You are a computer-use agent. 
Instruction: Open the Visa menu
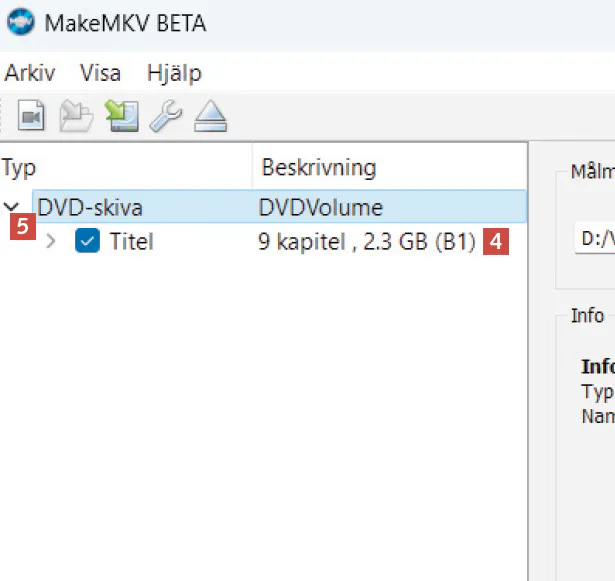[x=100, y=73]
